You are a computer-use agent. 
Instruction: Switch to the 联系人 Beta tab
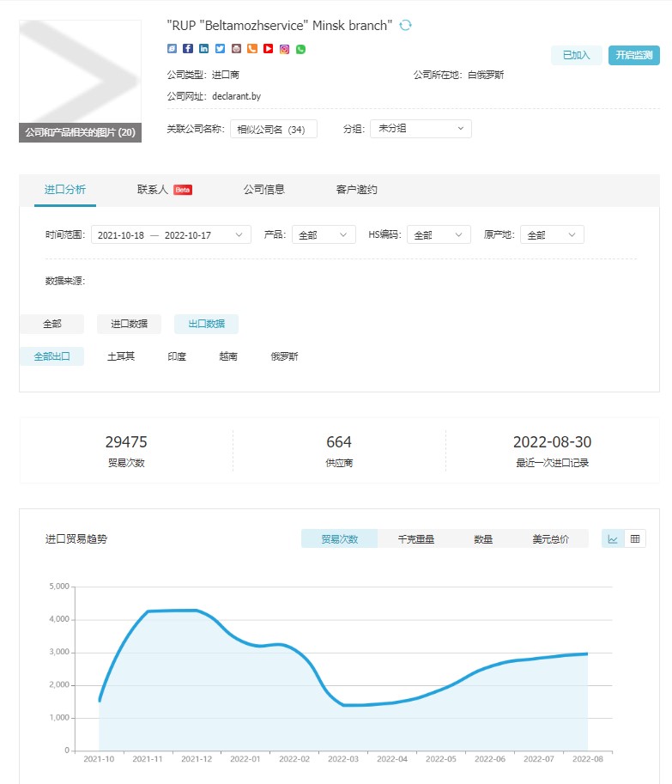click(x=165, y=190)
